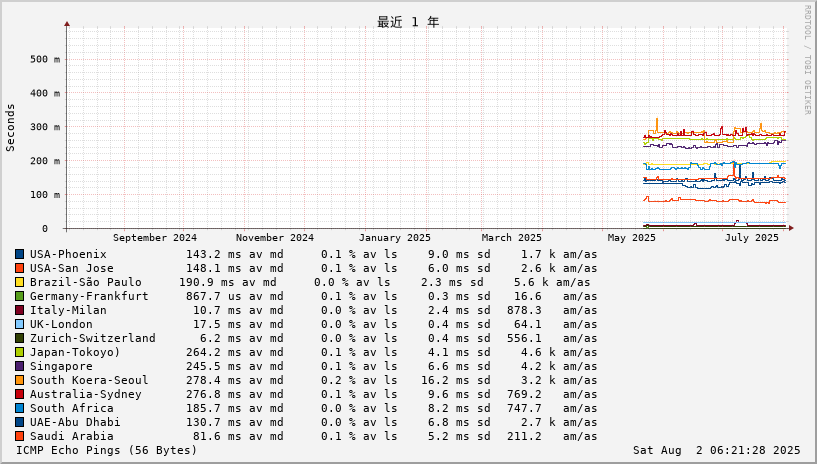Click the UAE-Abu Dhabi label
The height and width of the screenshot is (464, 817).
[75, 422]
